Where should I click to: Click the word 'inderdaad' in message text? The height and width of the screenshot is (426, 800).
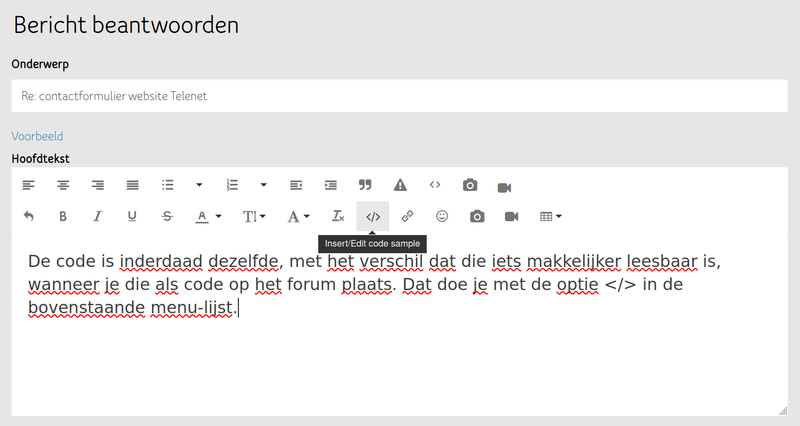pyautogui.click(x=161, y=261)
